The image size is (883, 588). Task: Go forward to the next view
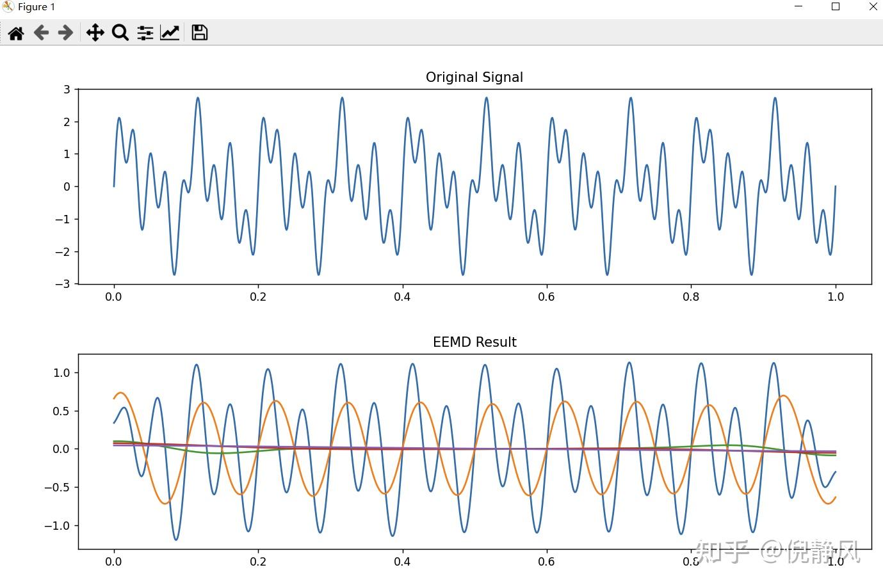(64, 33)
